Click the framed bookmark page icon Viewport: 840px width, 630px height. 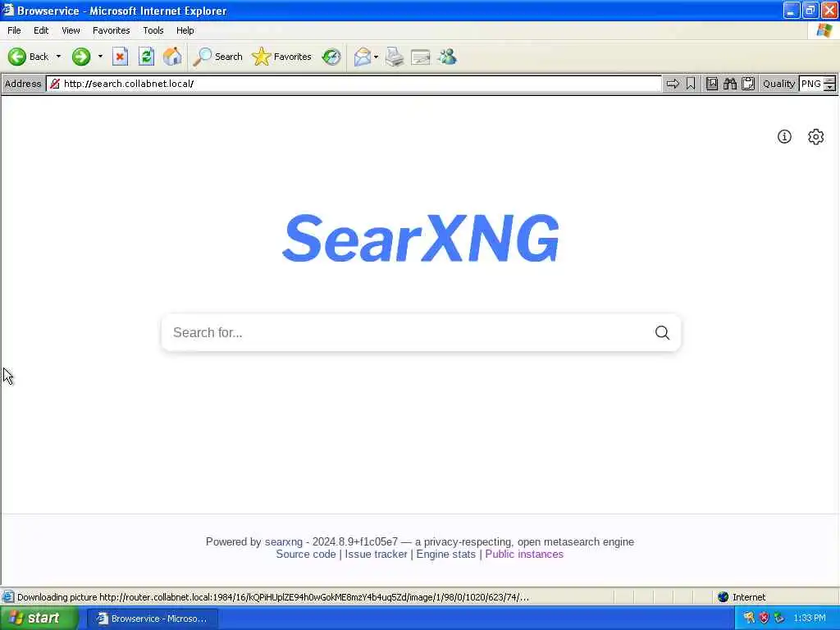711,84
